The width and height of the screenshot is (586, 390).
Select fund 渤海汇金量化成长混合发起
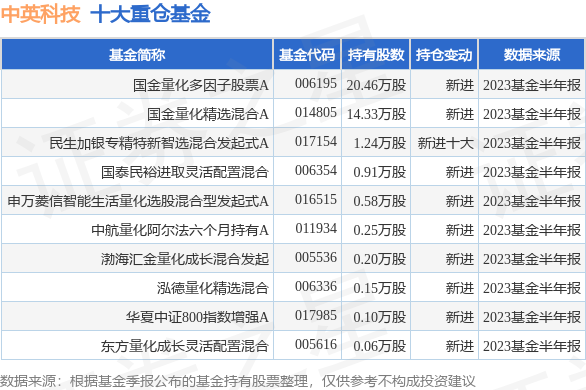185,259
